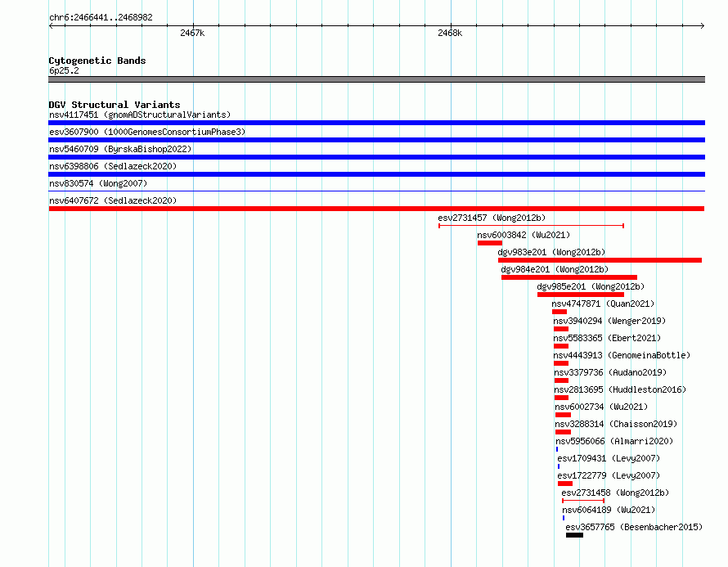Select nsv6398806 Sedlazeck2020 variant label

tap(113, 166)
